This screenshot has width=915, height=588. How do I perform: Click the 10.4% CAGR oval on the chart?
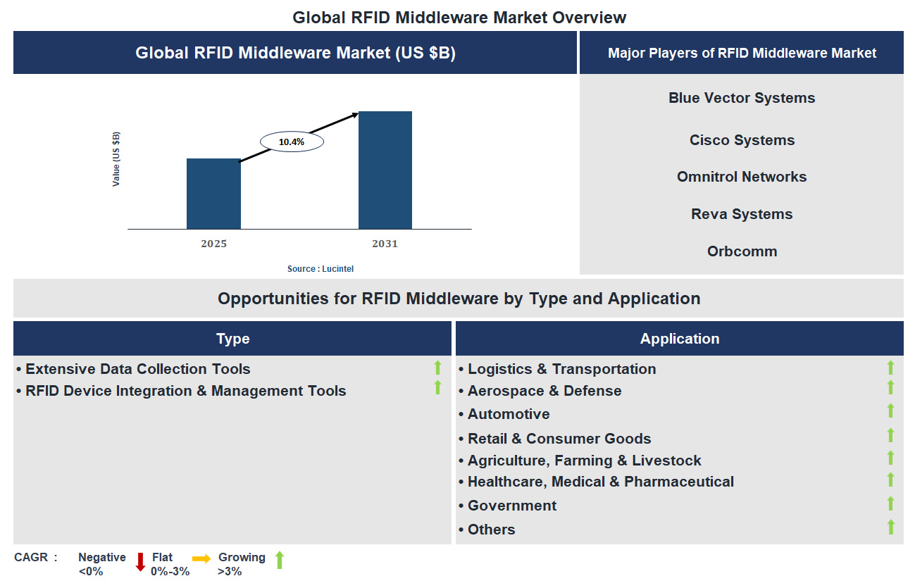point(292,141)
